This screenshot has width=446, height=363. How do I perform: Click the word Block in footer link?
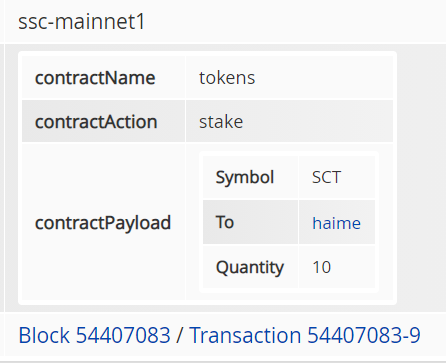point(44,335)
